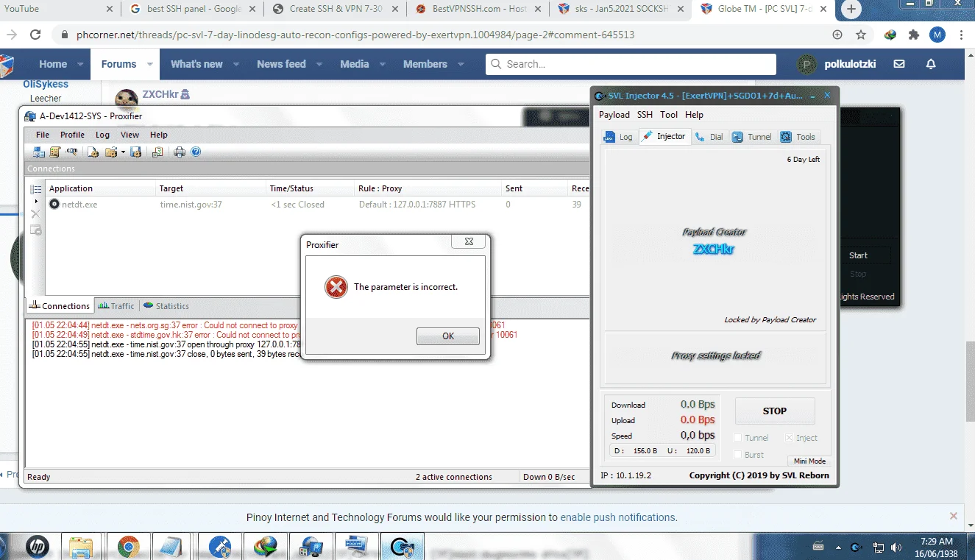Open the browser new tab plus button
Screen dimensions: 975x560
[852, 10]
